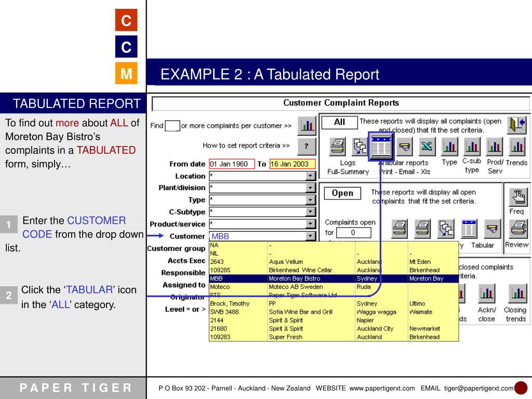The height and width of the screenshot is (399, 532).
Task: Click the To date field
Action: (292, 164)
